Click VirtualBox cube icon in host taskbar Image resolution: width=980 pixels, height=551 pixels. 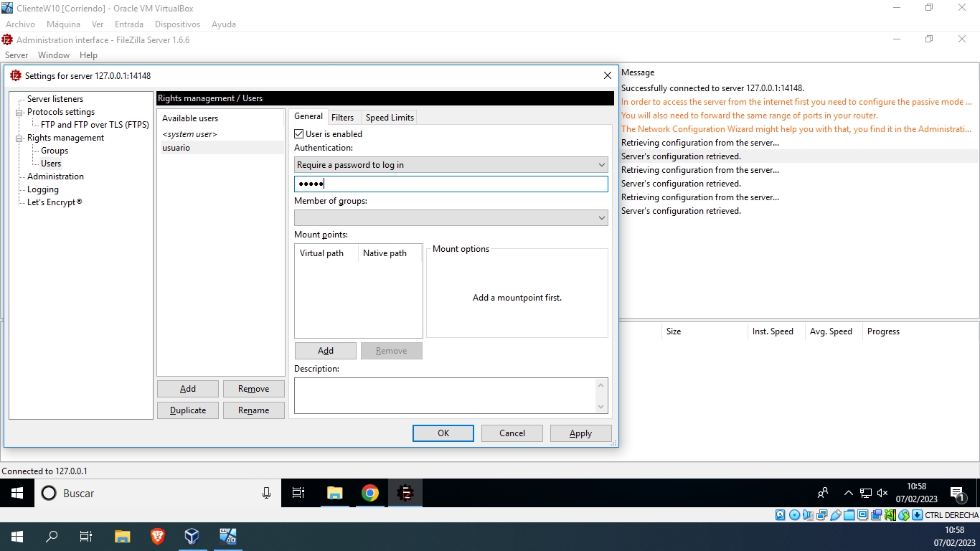point(192,536)
